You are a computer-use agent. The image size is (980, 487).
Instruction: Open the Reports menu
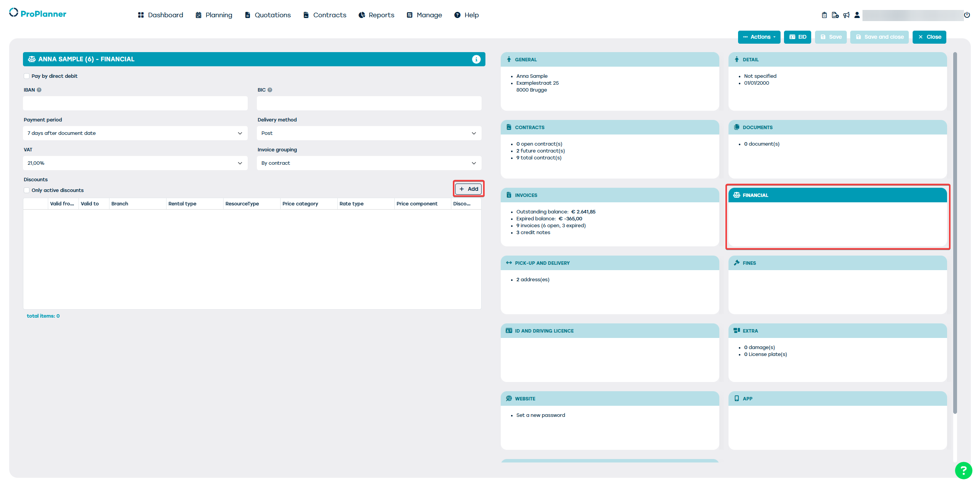click(x=376, y=15)
